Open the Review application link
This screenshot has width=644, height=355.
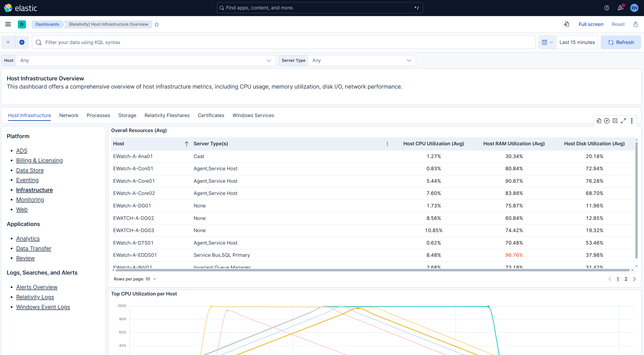click(x=25, y=258)
